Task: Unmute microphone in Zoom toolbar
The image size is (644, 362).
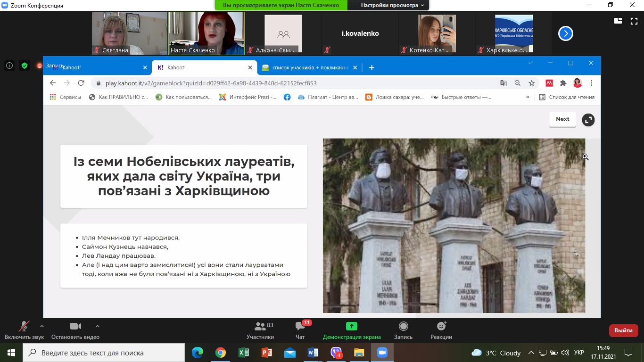Action: coord(24,330)
